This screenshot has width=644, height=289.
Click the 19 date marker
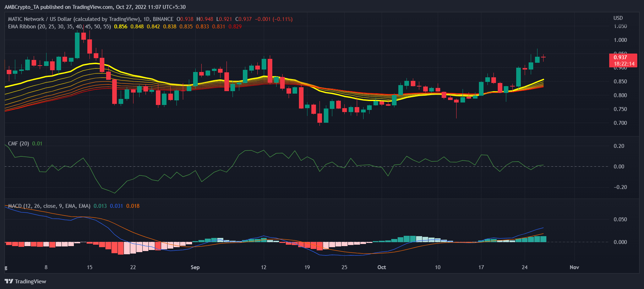[x=307, y=267]
